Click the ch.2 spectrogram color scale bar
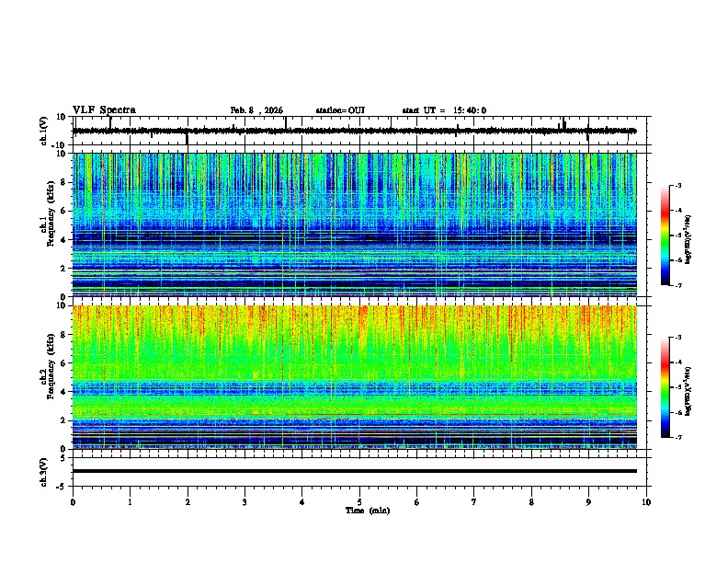Image resolution: width=728 pixels, height=563 pixels. (665, 387)
